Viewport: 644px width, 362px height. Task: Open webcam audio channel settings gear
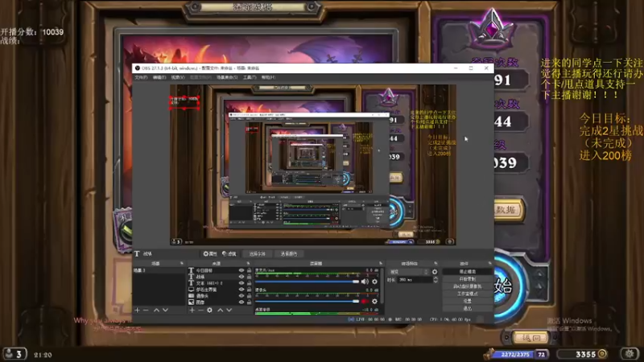coord(374,301)
